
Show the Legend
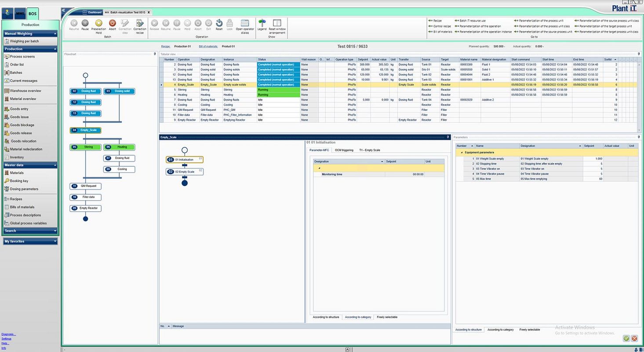pyautogui.click(x=262, y=23)
